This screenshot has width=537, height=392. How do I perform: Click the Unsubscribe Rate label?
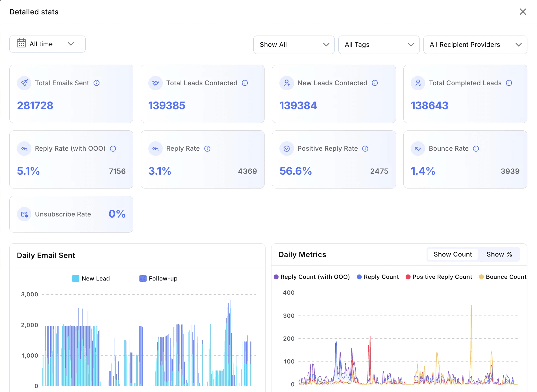tap(63, 214)
